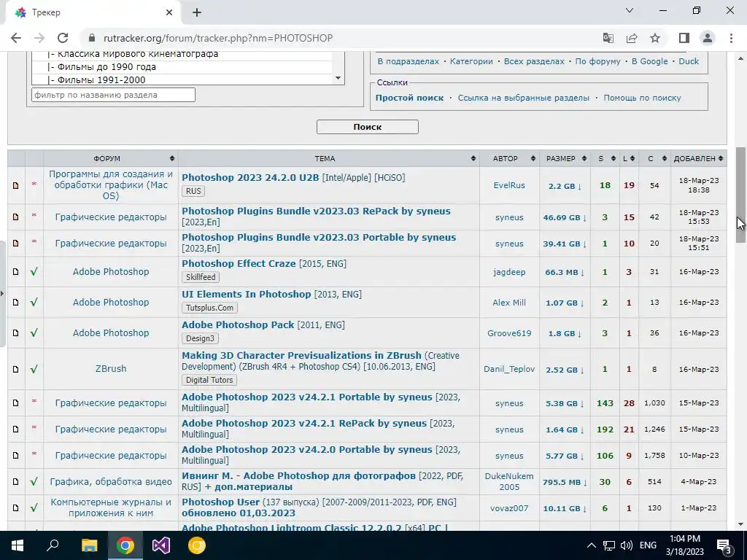Open the Windows Start menu
This screenshot has width=747, height=560.
(x=18, y=545)
